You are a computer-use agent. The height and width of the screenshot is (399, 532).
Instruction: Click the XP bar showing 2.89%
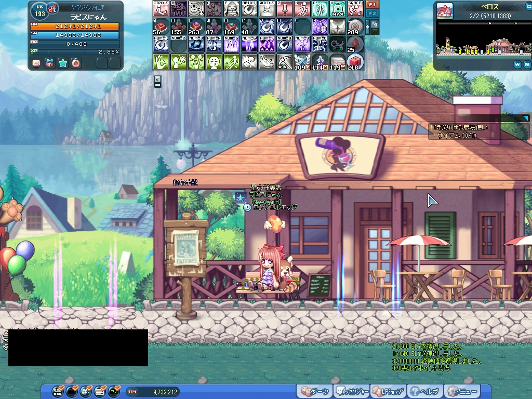(75, 52)
